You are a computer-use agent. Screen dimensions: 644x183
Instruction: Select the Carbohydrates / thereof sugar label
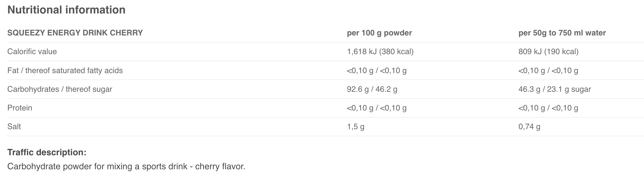pyautogui.click(x=60, y=89)
